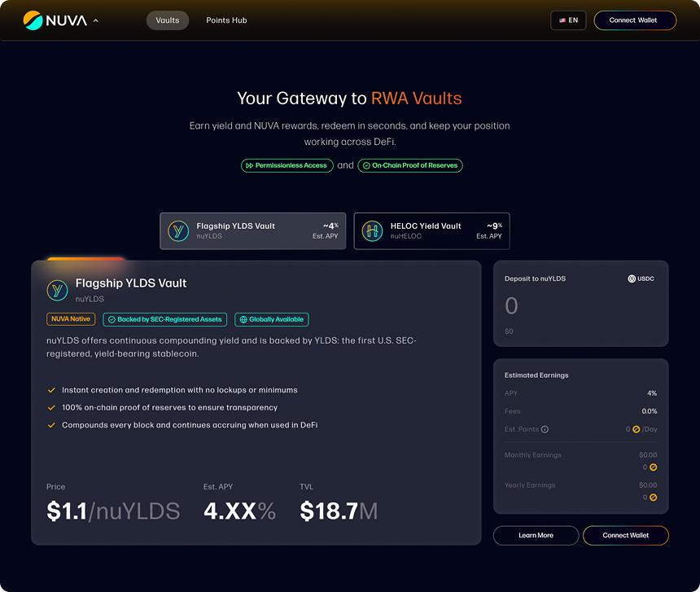700x592 pixels.
Task: Click Connect Wallet below Estimated Earnings
Action: point(625,535)
